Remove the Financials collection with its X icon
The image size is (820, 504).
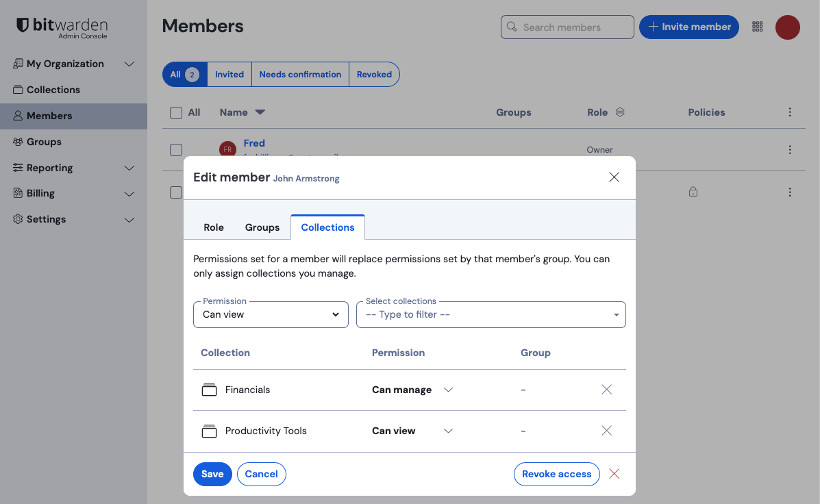point(606,389)
